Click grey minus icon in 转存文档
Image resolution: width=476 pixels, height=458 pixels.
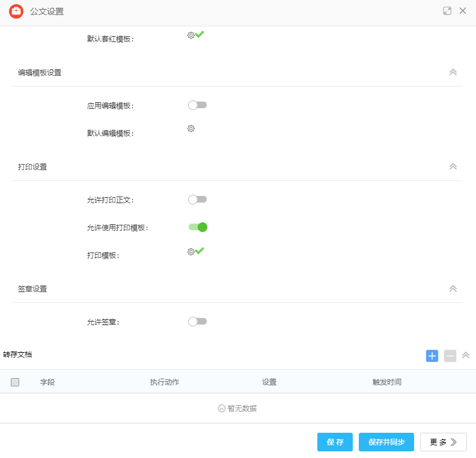(450, 356)
